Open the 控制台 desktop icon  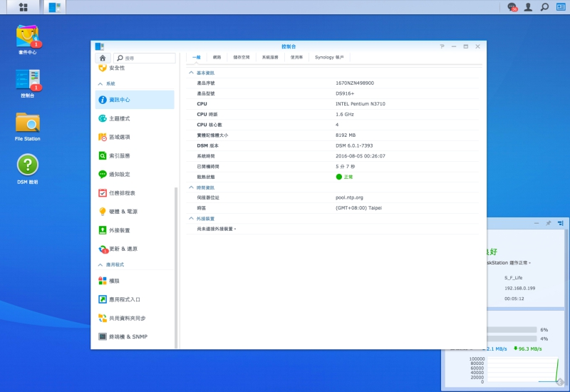(x=28, y=83)
